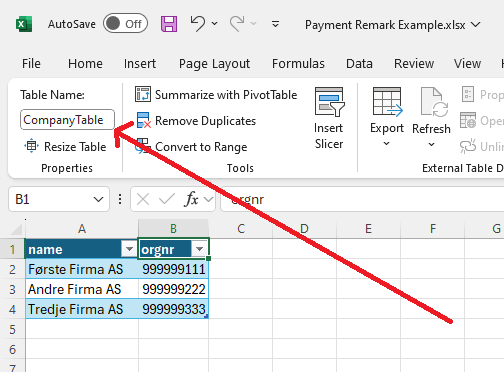The image size is (504, 372).
Task: Click the orgnr header cell
Action: pos(173,249)
